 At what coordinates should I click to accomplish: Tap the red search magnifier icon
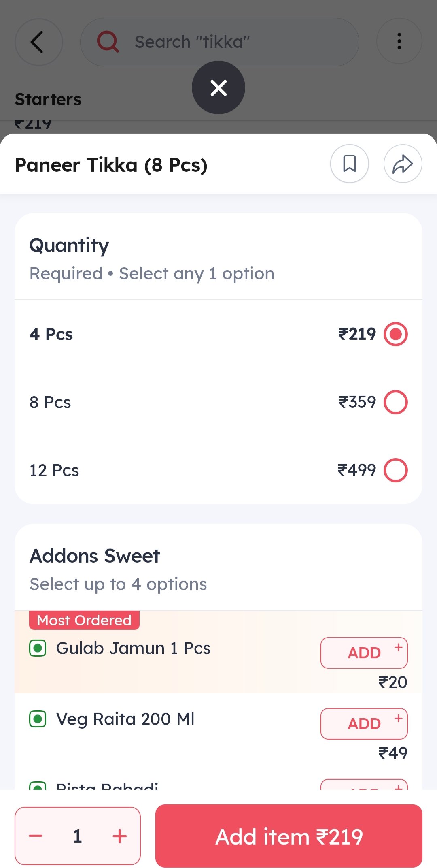tap(108, 42)
